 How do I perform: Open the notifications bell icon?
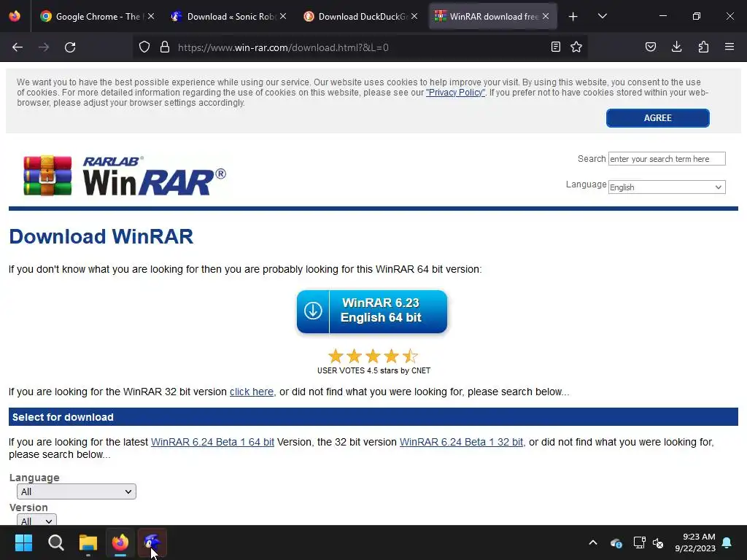727,542
